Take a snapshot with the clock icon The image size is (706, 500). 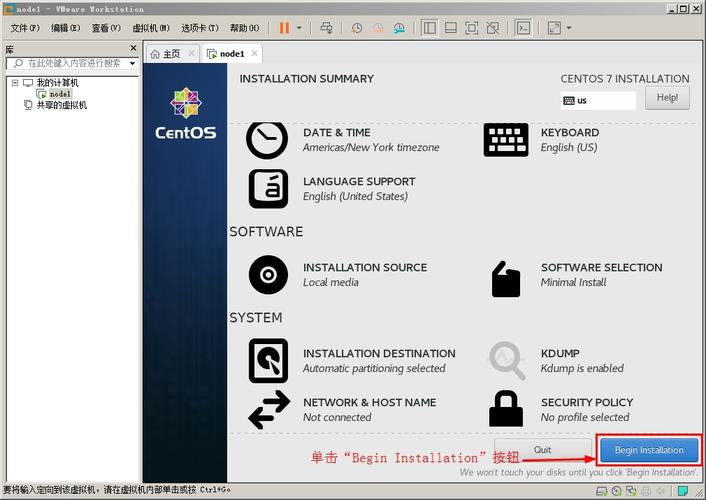(357, 28)
